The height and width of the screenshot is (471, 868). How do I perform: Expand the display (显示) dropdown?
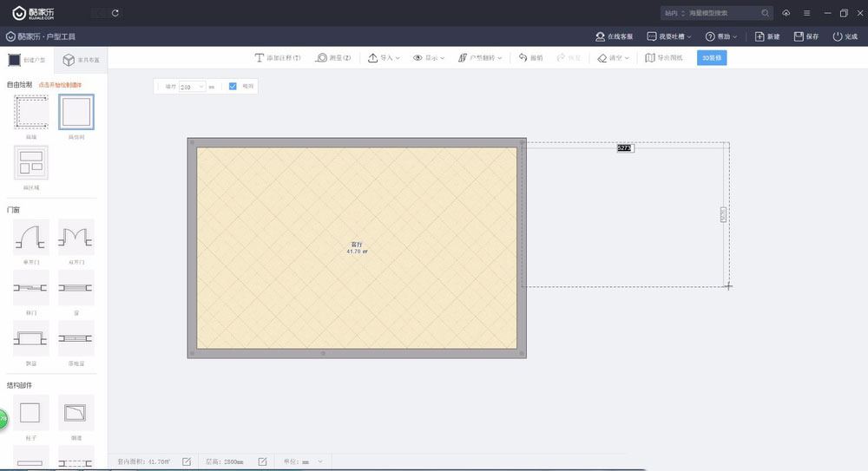click(x=429, y=58)
